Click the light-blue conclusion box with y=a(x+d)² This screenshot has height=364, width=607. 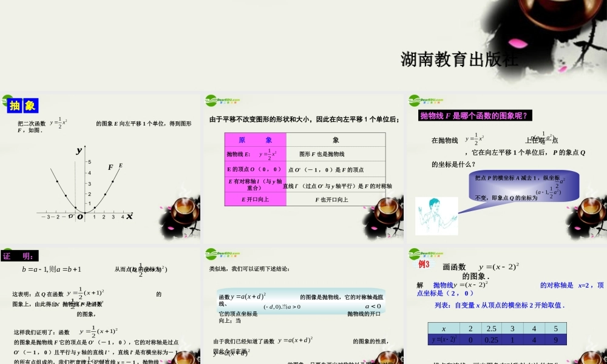[301, 302]
